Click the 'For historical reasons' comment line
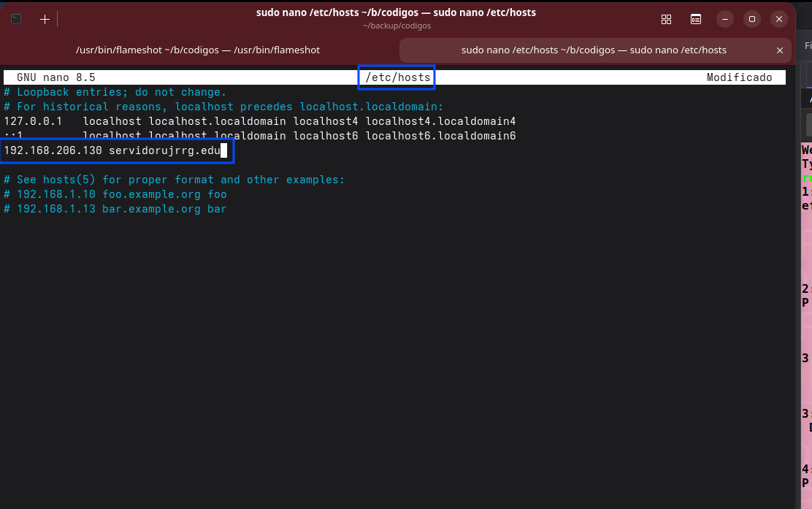 pos(223,107)
